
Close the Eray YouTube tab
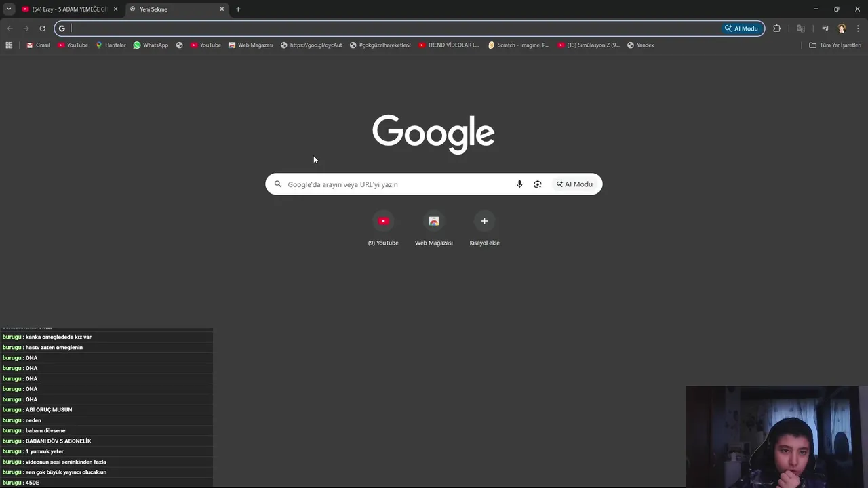click(115, 9)
